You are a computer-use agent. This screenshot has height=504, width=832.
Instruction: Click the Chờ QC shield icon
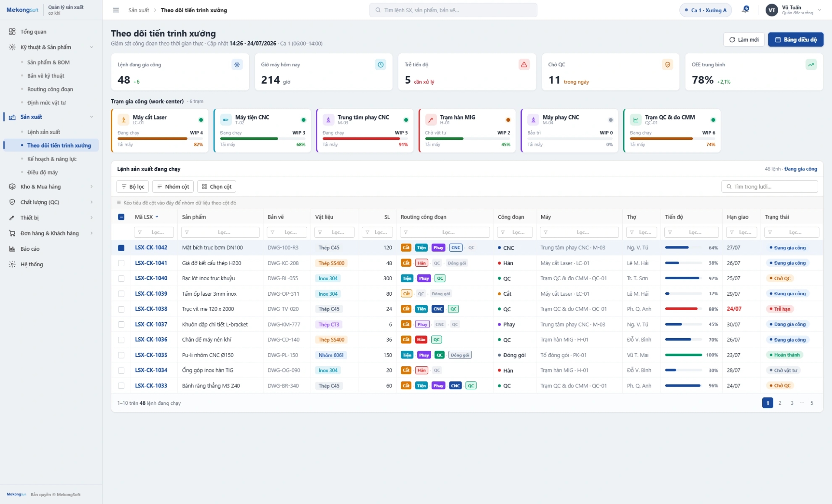[x=667, y=65]
